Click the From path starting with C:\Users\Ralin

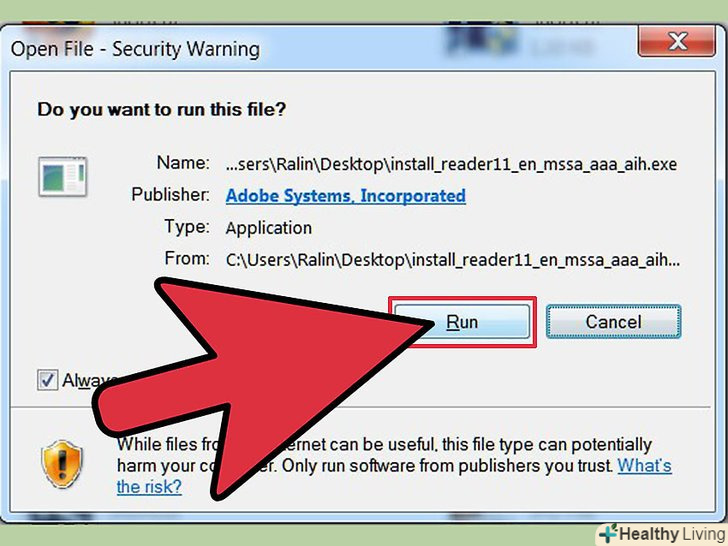tap(453, 260)
